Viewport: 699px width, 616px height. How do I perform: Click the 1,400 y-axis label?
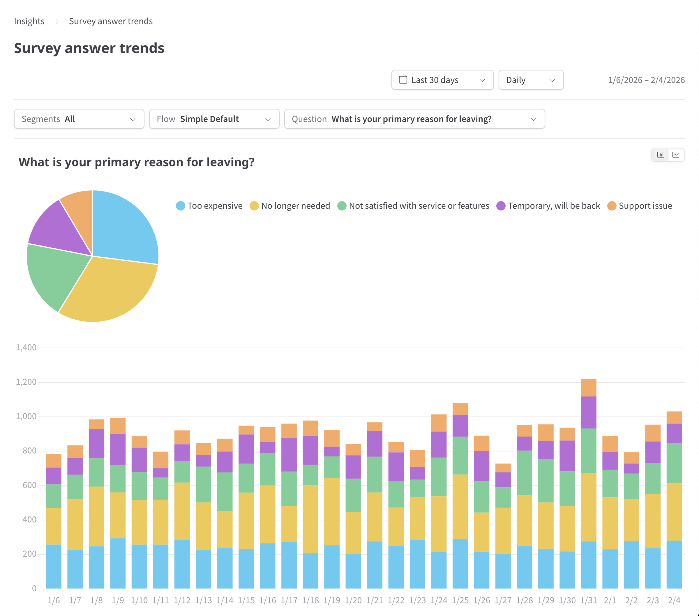pyautogui.click(x=26, y=347)
